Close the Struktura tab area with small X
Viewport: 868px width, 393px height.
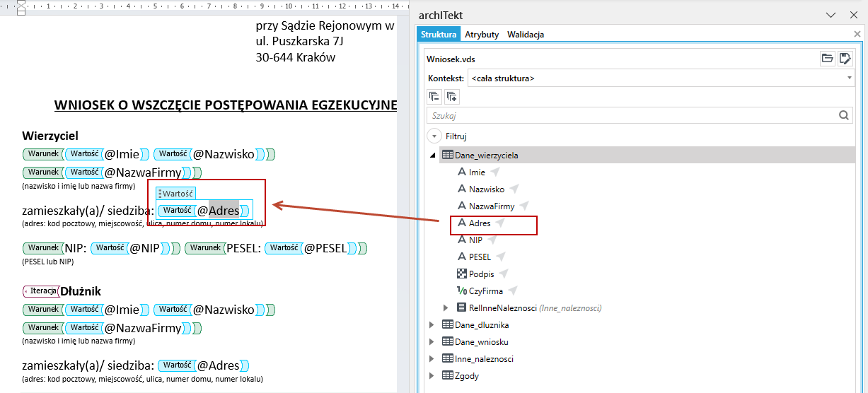(857, 34)
